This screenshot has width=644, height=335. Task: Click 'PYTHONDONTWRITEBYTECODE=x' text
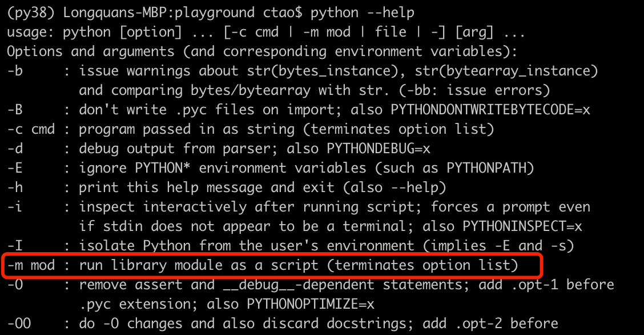[490, 110]
